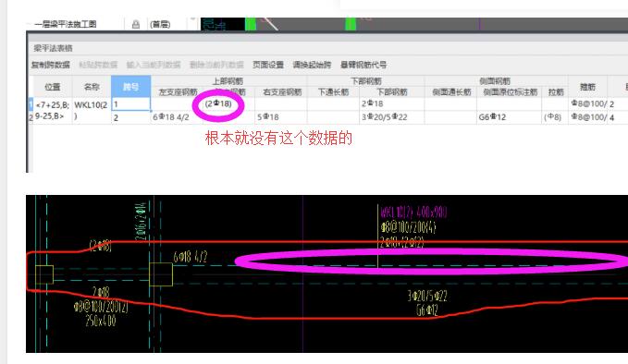Click the 右支座钢筋 column header
Viewport: 628px width, 364px height.
click(x=282, y=92)
